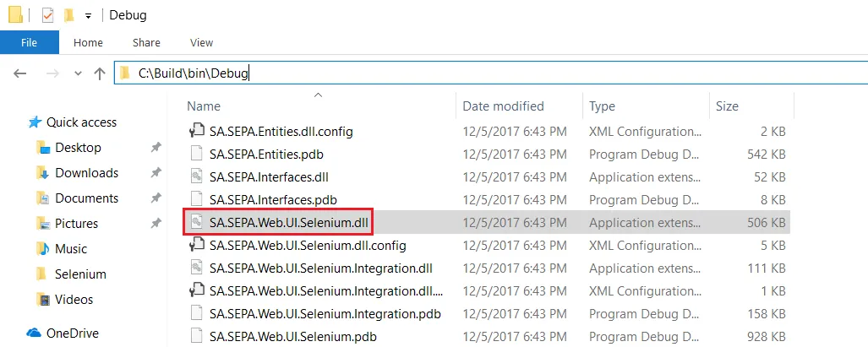The height and width of the screenshot is (347, 868).
Task: Sort by the Date modified column
Action: 503,106
